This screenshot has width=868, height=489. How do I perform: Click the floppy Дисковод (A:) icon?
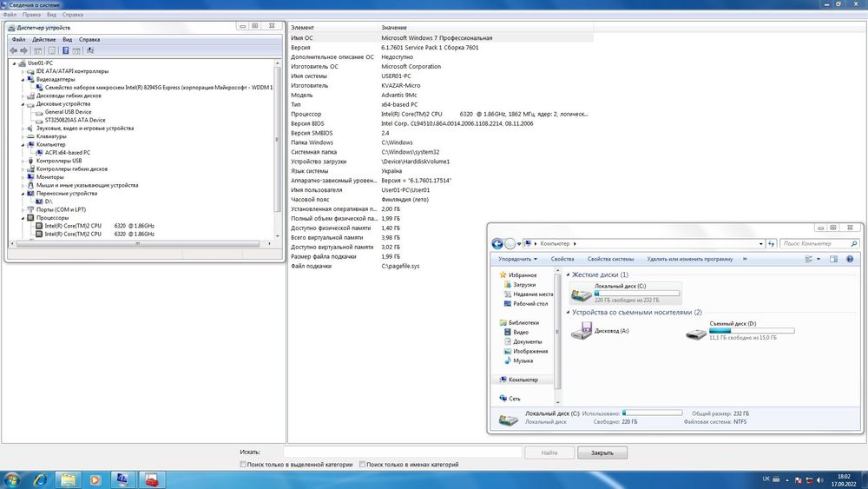click(x=582, y=331)
